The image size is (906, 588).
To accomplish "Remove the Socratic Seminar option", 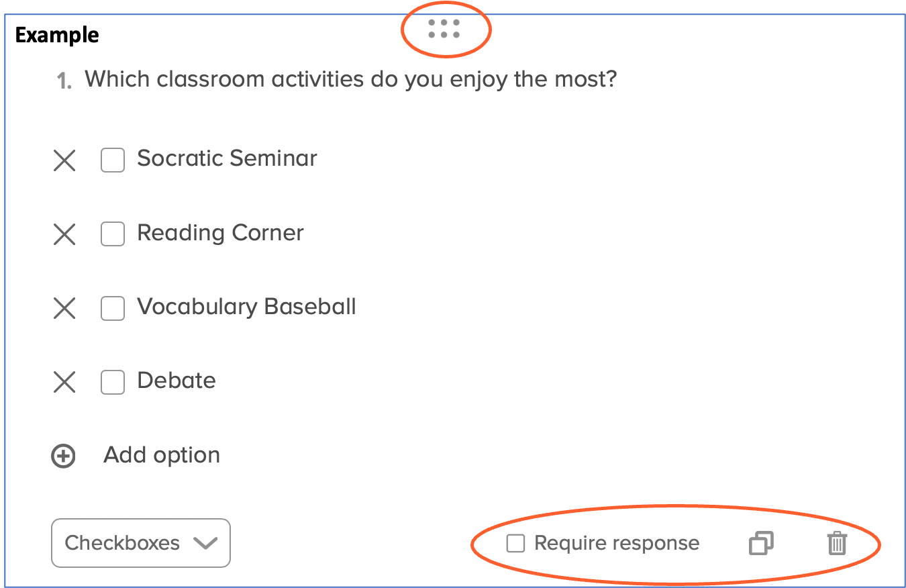I will [64, 160].
